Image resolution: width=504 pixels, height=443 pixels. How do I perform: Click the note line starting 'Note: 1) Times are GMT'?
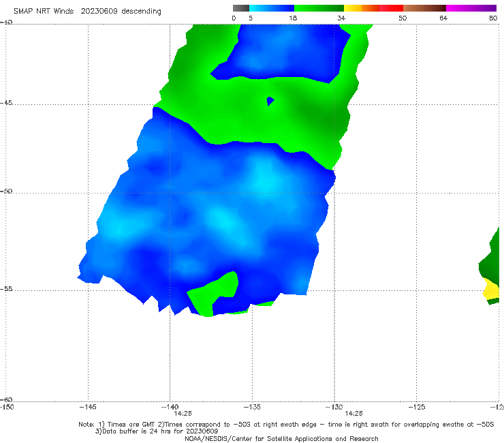tap(286, 425)
